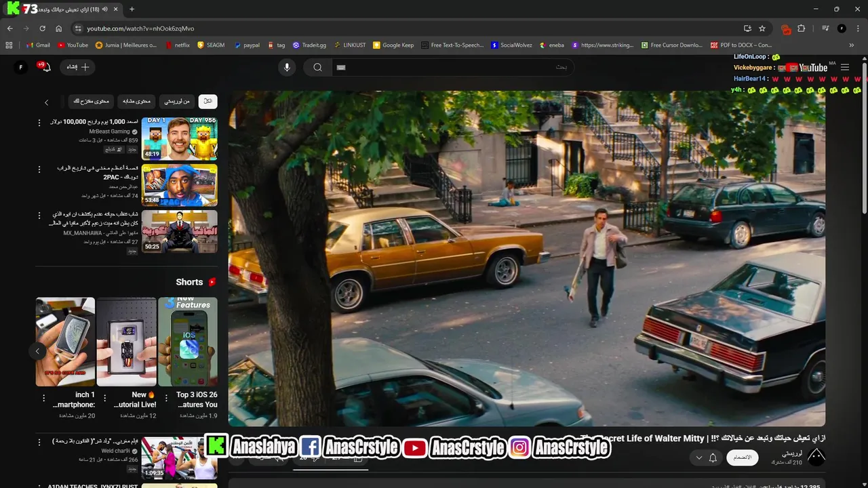Open the Weld char9i video thumbnail
Screen dimensions: 868x488
pos(180,457)
